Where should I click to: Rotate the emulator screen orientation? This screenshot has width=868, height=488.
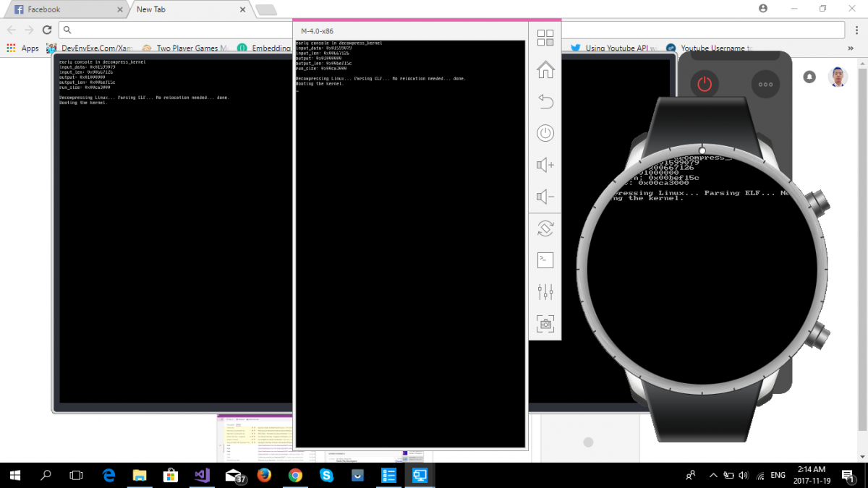[x=545, y=228]
